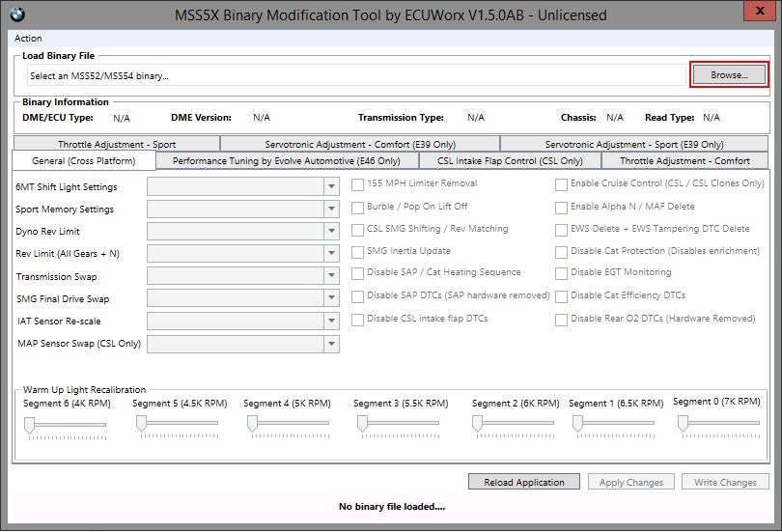Tick the Burble / Pop On Lift Off checkbox

tap(357, 208)
